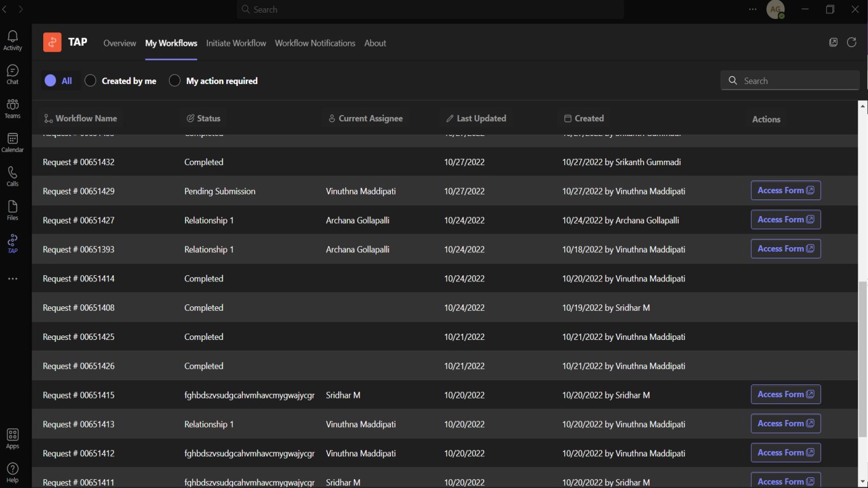Image resolution: width=868 pixels, height=488 pixels.
Task: Switch to the Initiate Workflow tab
Action: [236, 43]
